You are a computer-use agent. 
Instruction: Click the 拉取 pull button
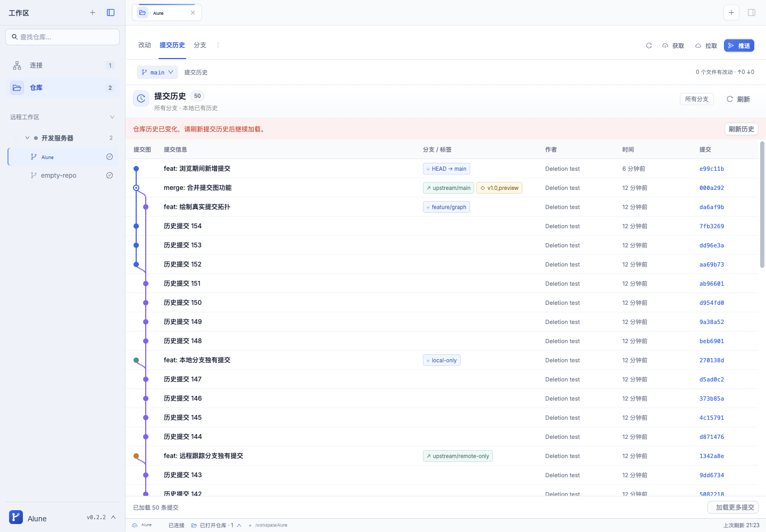(706, 46)
